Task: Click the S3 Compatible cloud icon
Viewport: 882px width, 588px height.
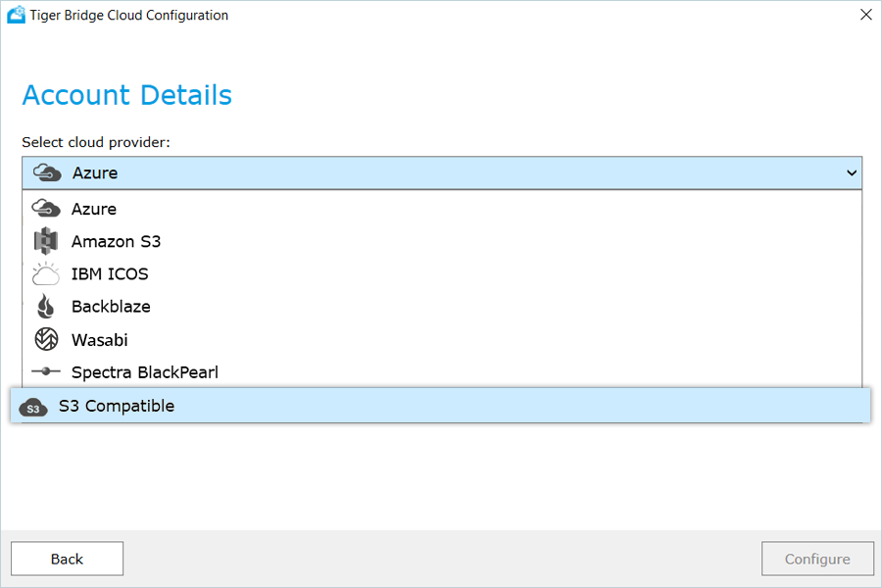Action: click(x=33, y=407)
